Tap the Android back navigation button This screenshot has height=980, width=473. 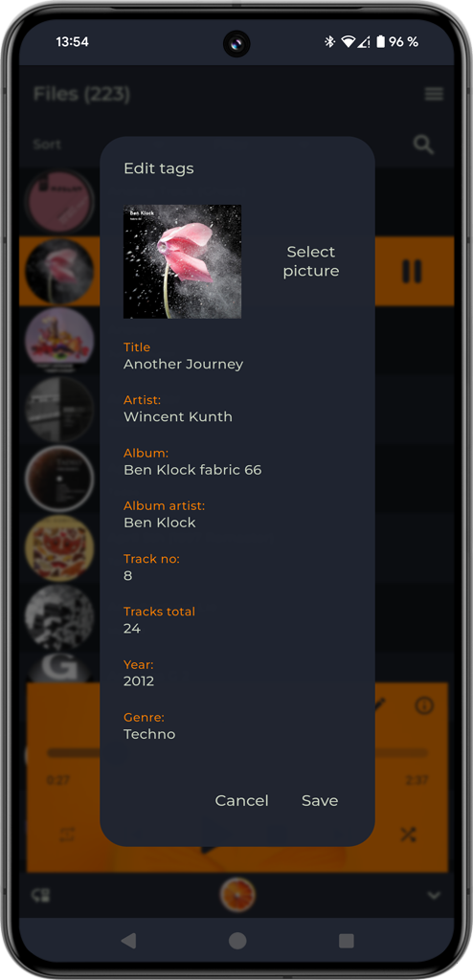(x=128, y=941)
